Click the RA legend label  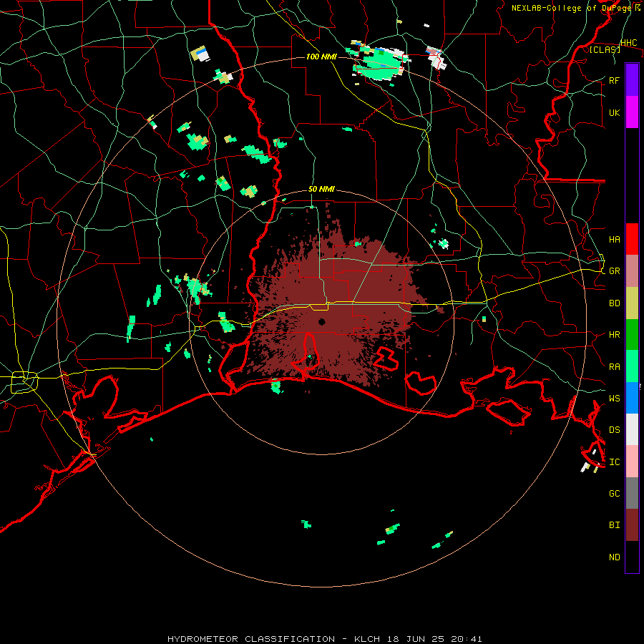[615, 366]
